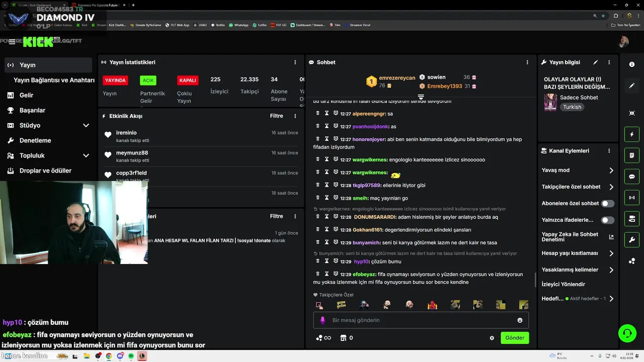Open the Sohbet panel three-dot menu

tap(527, 62)
